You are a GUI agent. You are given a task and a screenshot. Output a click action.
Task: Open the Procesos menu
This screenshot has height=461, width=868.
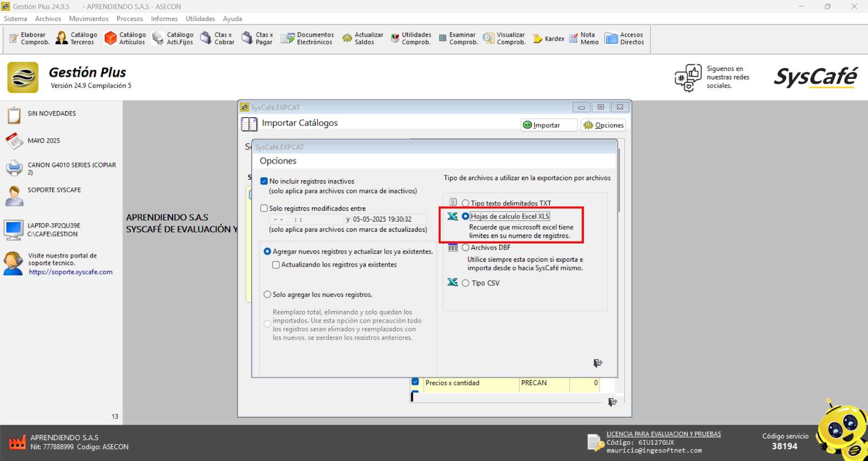130,18
